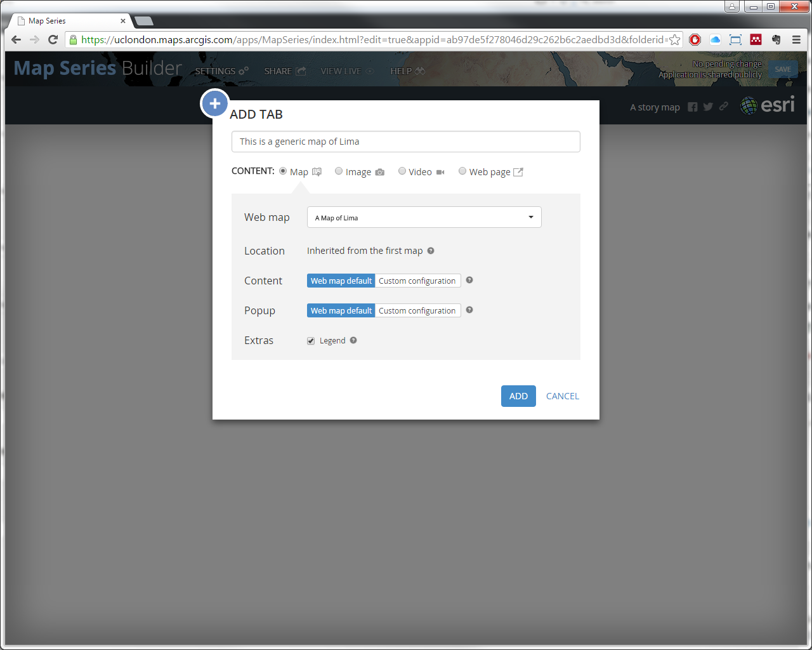Click help icon beside Content options
This screenshot has height=650, width=812.
(469, 280)
